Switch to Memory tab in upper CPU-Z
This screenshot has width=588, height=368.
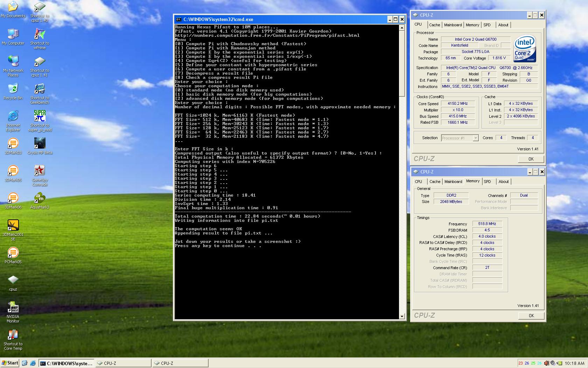point(472,25)
